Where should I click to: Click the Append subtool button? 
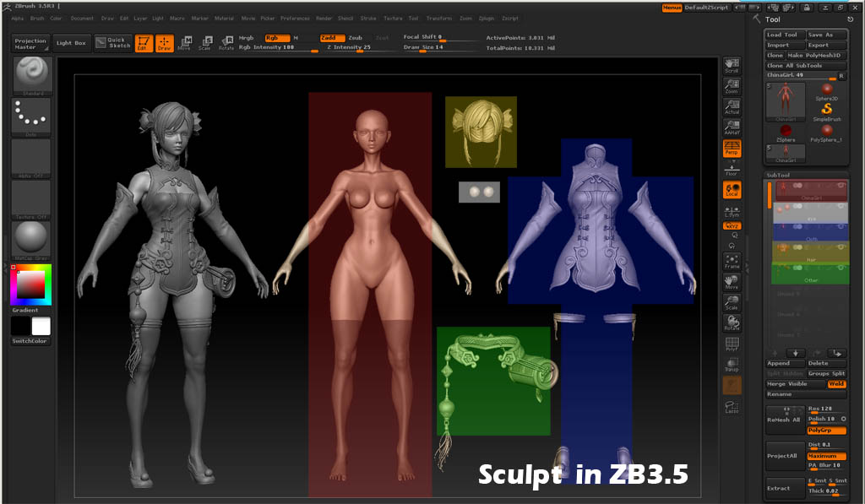(785, 363)
